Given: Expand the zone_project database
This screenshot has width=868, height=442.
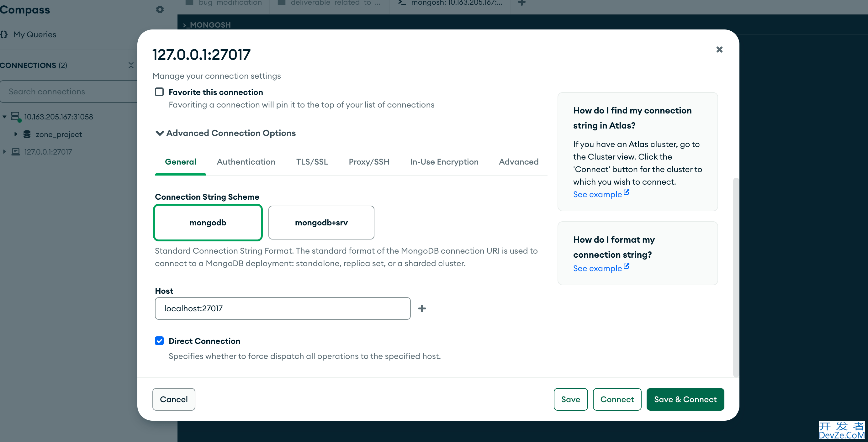Looking at the screenshot, I should pyautogui.click(x=15, y=134).
